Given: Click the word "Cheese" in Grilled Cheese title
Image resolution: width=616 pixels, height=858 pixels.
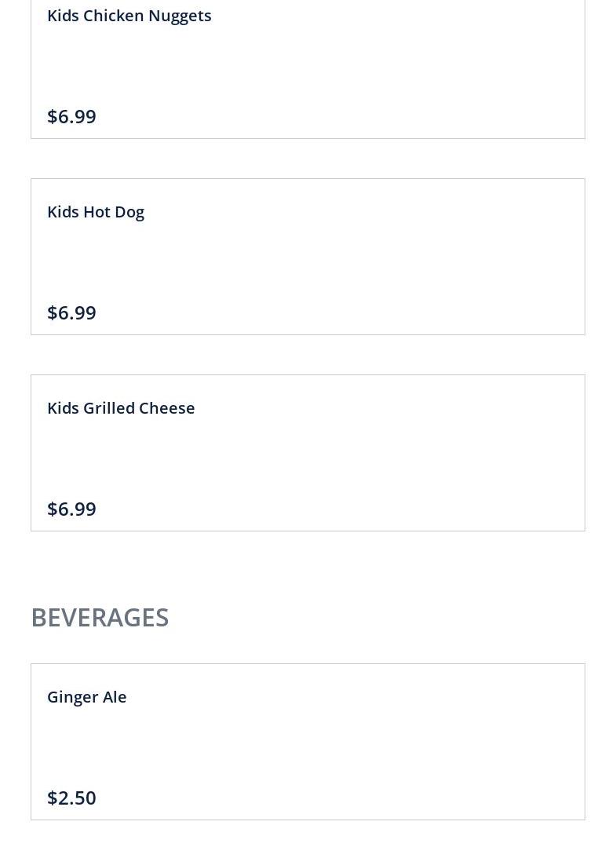Looking at the screenshot, I should (x=166, y=408).
